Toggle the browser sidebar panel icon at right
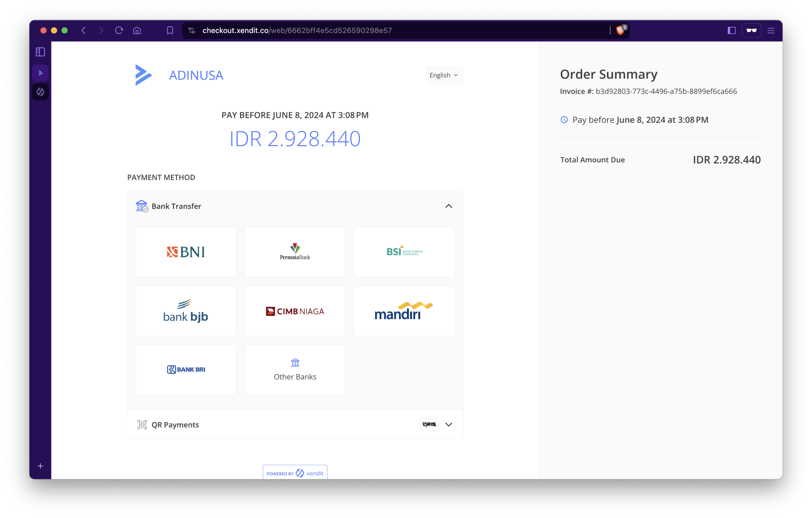Viewport: 812px width, 518px height. tap(731, 30)
